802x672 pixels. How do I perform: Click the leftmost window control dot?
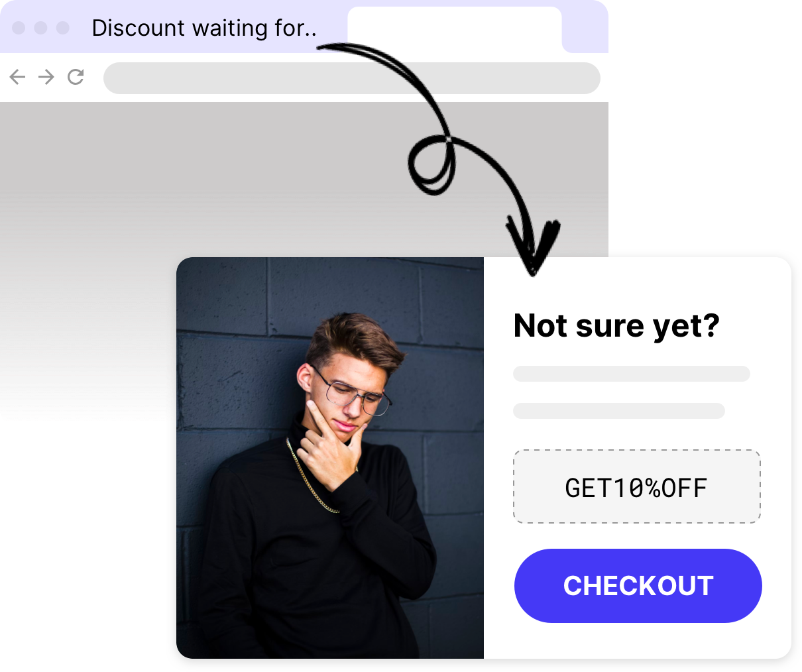[x=19, y=28]
